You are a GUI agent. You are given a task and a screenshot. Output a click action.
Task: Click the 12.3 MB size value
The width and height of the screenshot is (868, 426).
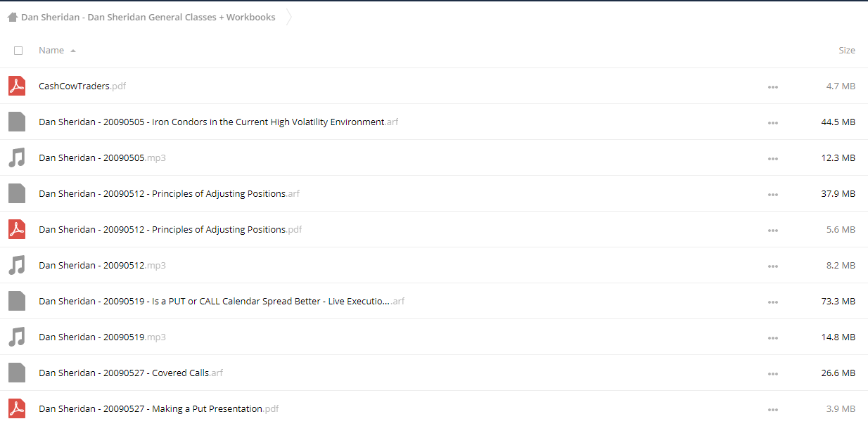(838, 158)
